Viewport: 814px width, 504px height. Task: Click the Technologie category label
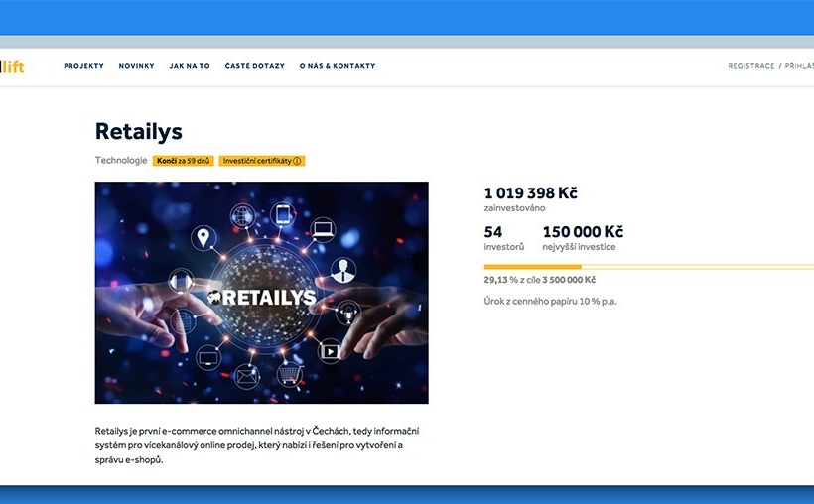[121, 161]
